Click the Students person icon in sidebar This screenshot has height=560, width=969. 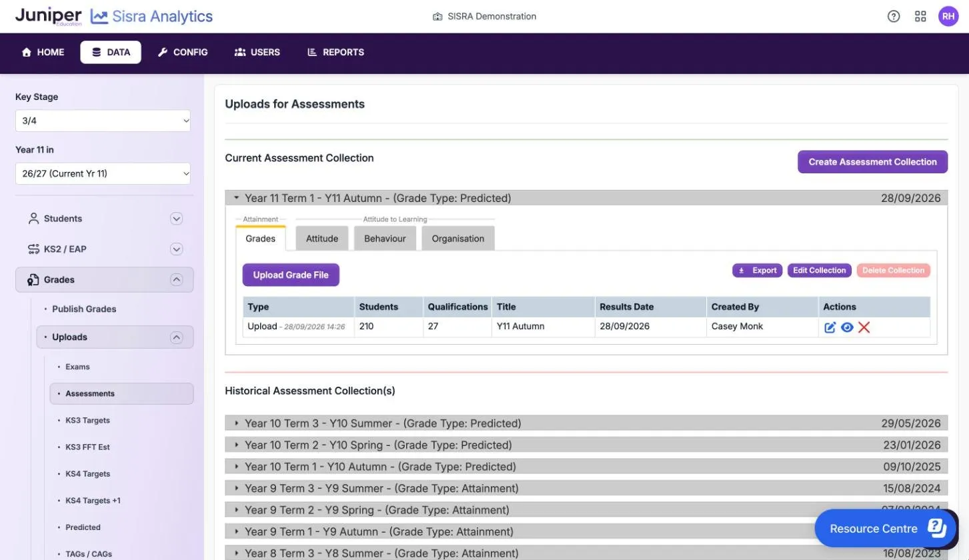point(33,219)
